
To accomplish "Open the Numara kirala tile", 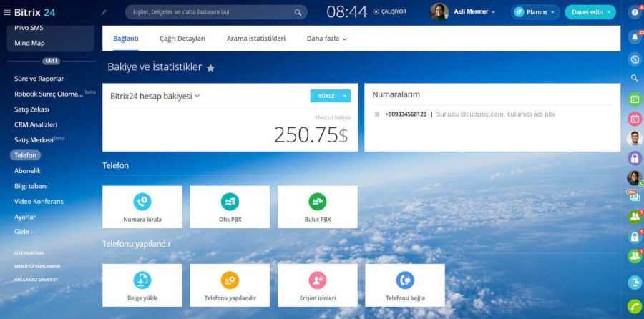I will [x=142, y=207].
